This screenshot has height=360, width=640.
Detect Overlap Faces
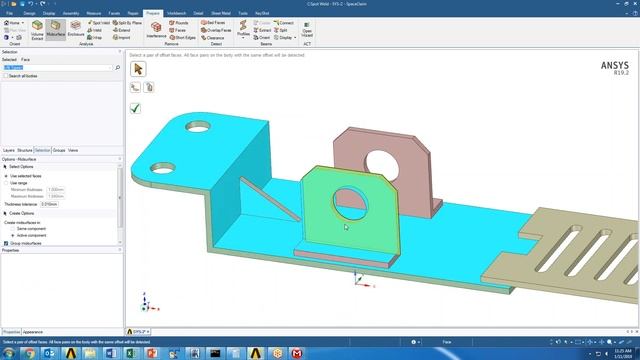(x=216, y=30)
